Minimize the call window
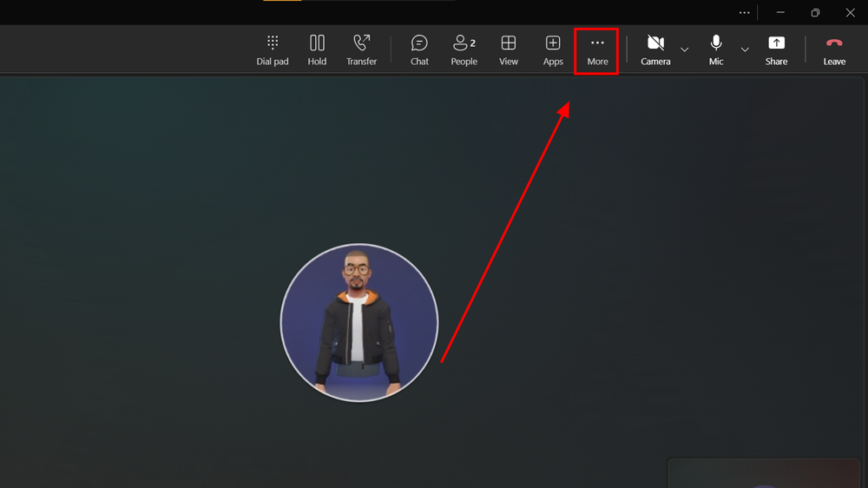The height and width of the screenshot is (488, 868). point(779,13)
